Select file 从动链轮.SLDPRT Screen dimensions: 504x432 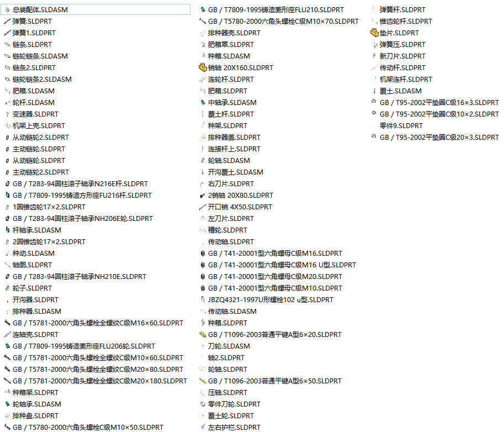(39, 161)
